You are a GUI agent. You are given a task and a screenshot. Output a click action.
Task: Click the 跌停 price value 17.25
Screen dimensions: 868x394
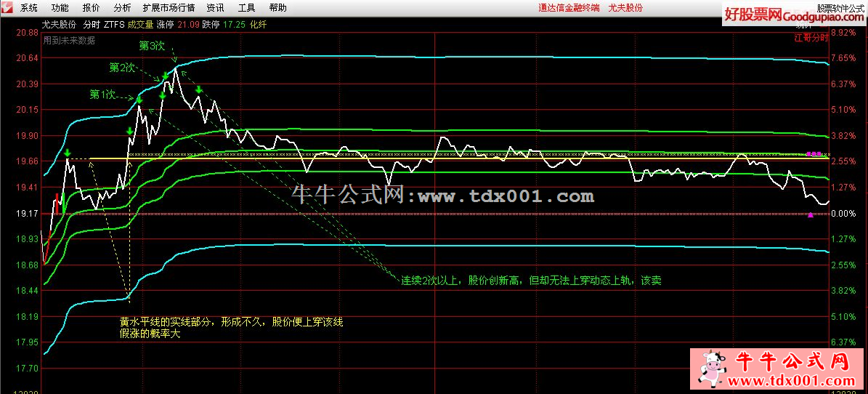click(x=232, y=25)
